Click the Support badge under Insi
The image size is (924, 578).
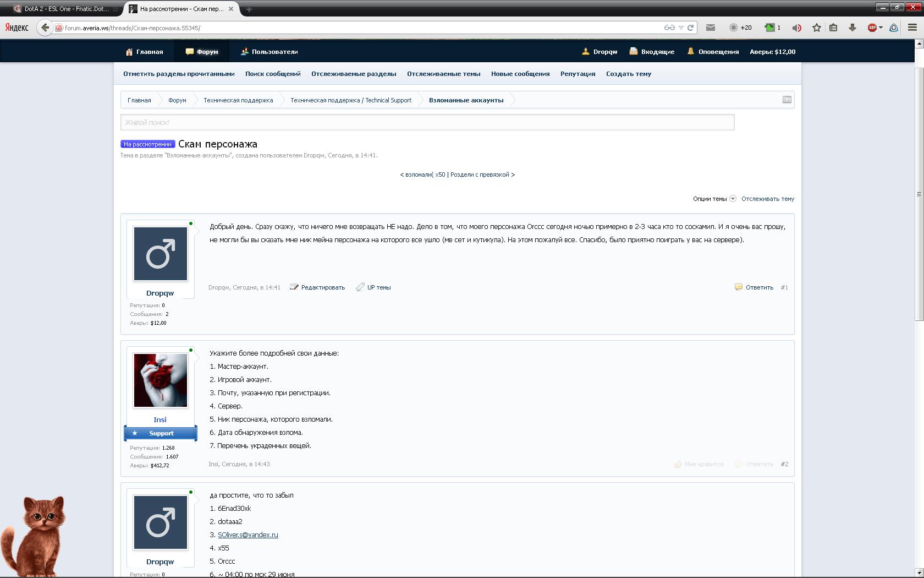tap(161, 433)
